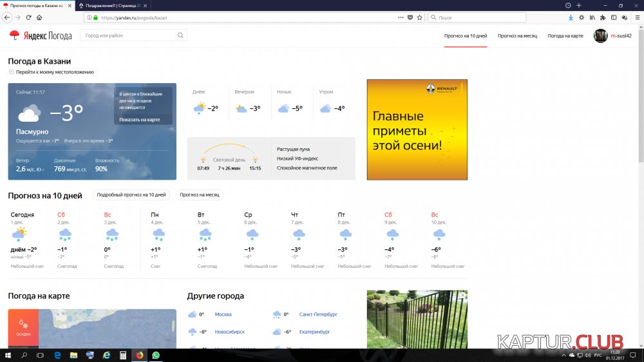The width and height of the screenshot is (644, 362).
Task: Click Подробный прогноз на 10 дней button
Action: click(131, 195)
